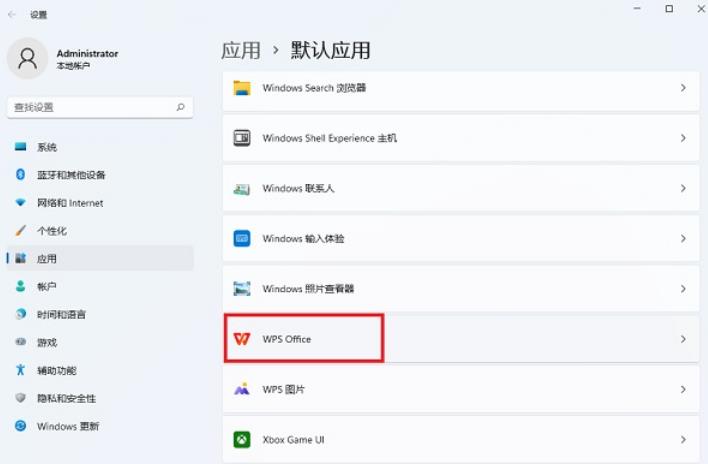Click the Windows 更新 sync icon
708x464 pixels.
pos(20,426)
